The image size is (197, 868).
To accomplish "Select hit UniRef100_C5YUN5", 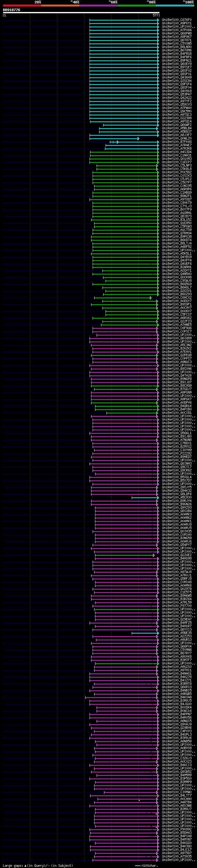I will [x=176, y=43].
